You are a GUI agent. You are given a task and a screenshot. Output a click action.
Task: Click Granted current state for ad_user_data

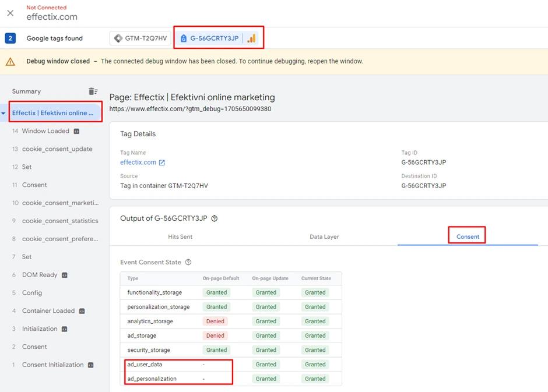pyautogui.click(x=315, y=365)
